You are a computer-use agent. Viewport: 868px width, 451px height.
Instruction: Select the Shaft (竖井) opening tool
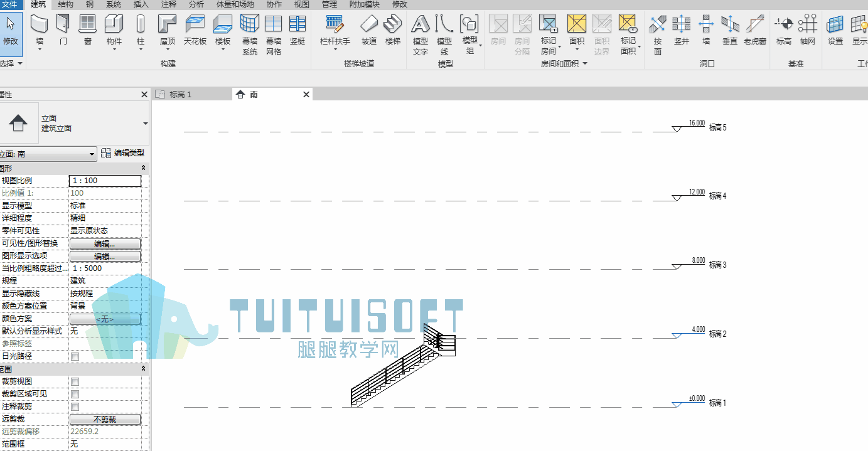(x=682, y=30)
